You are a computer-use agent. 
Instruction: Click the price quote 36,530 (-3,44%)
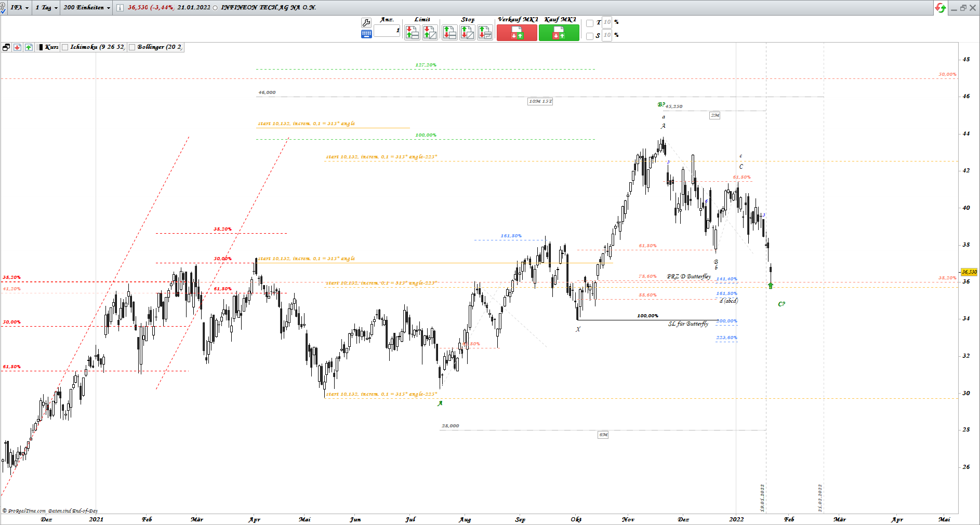[x=151, y=8]
